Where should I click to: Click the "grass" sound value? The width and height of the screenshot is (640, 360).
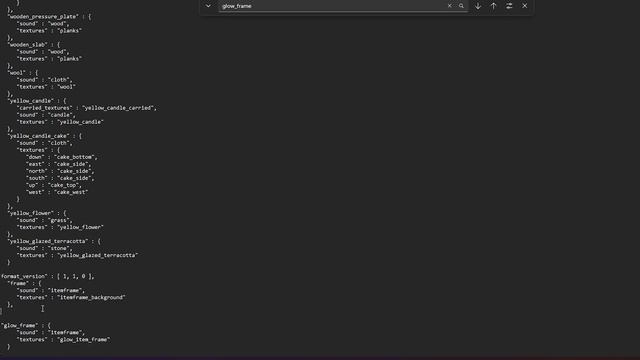tap(59, 220)
